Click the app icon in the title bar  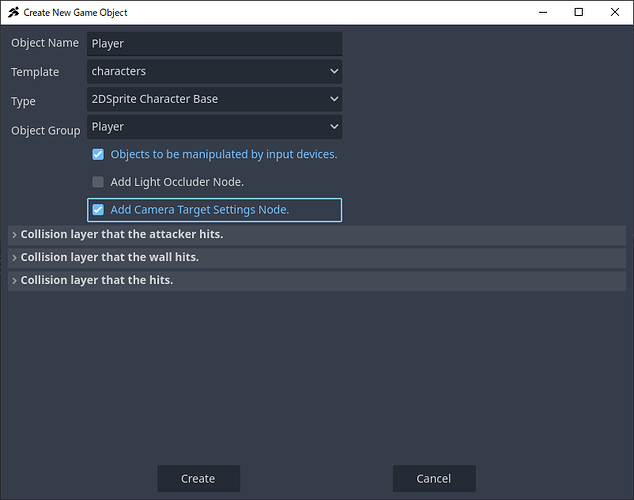click(13, 12)
